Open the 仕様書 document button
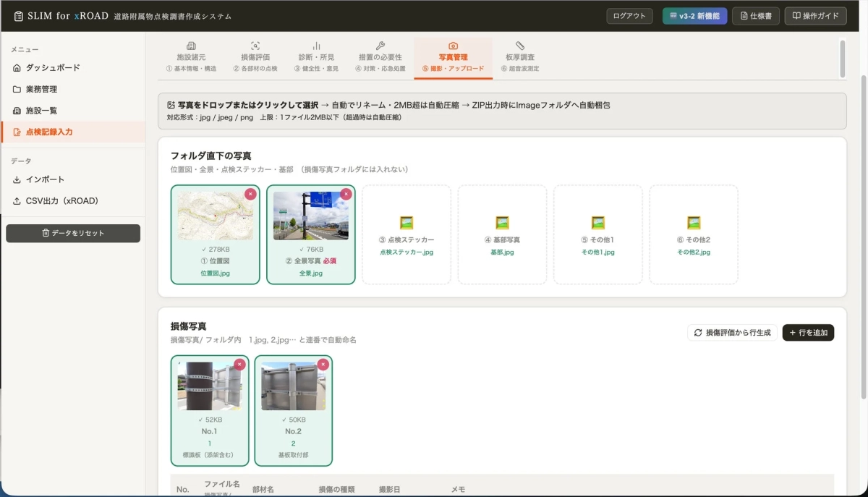 point(755,16)
